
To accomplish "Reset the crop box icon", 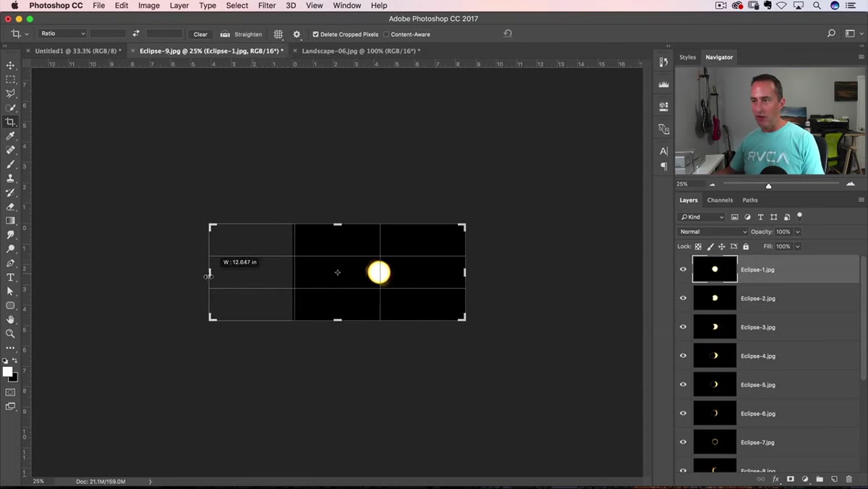I will pyautogui.click(x=508, y=33).
